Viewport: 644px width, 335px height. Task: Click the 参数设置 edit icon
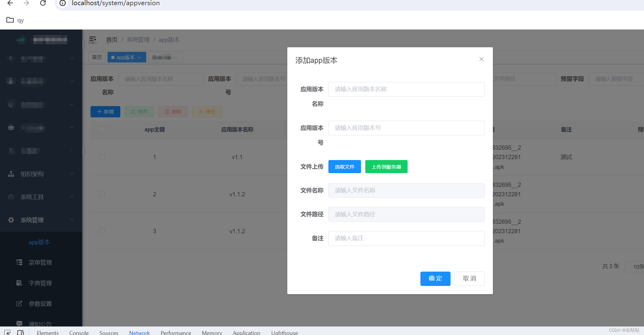tap(19, 304)
